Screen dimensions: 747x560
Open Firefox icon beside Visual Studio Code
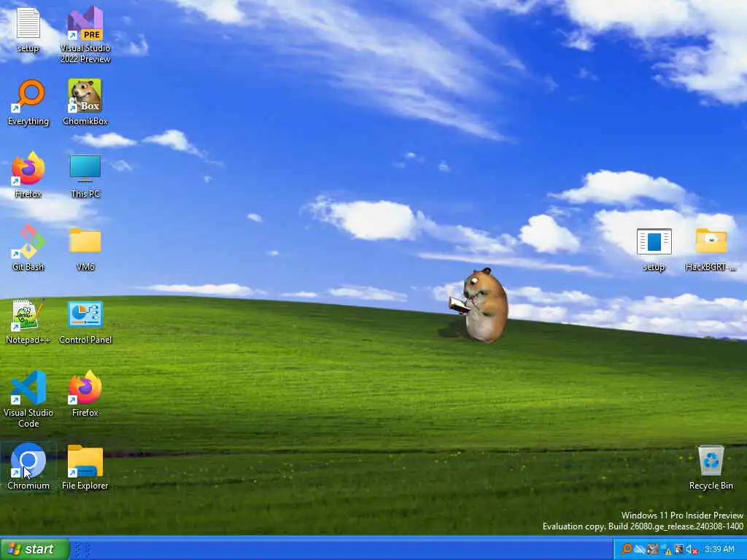85,394
